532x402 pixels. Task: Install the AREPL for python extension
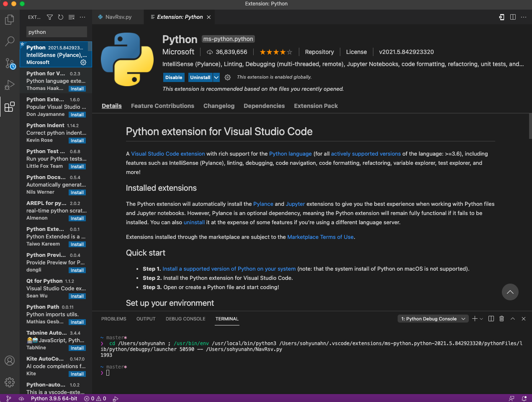pos(77,218)
